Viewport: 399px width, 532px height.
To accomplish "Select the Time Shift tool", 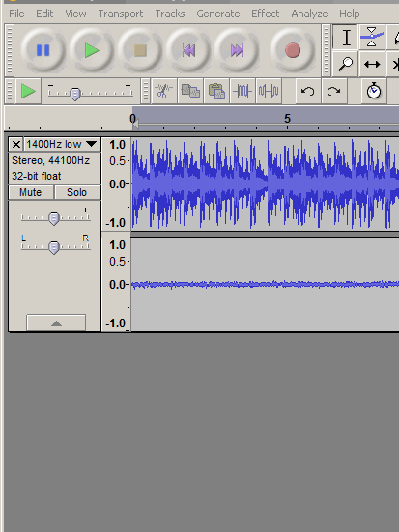I will click(372, 64).
